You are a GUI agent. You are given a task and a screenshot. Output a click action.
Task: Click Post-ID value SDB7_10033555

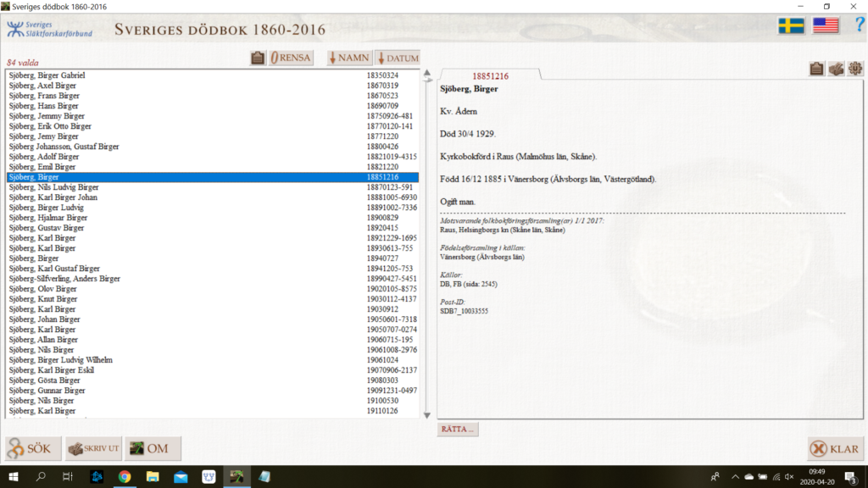point(464,311)
